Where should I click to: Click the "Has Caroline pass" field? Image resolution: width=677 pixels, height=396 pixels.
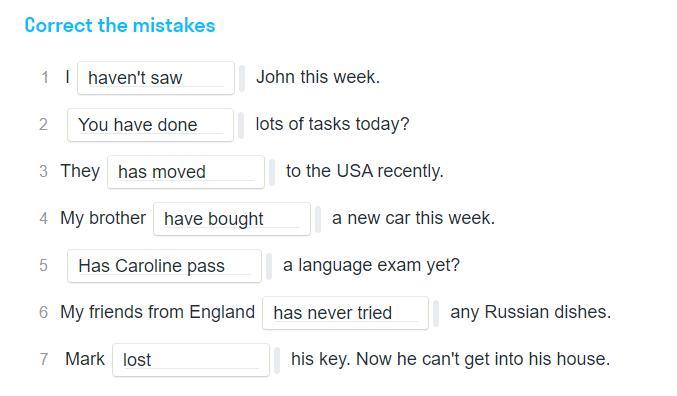164,266
